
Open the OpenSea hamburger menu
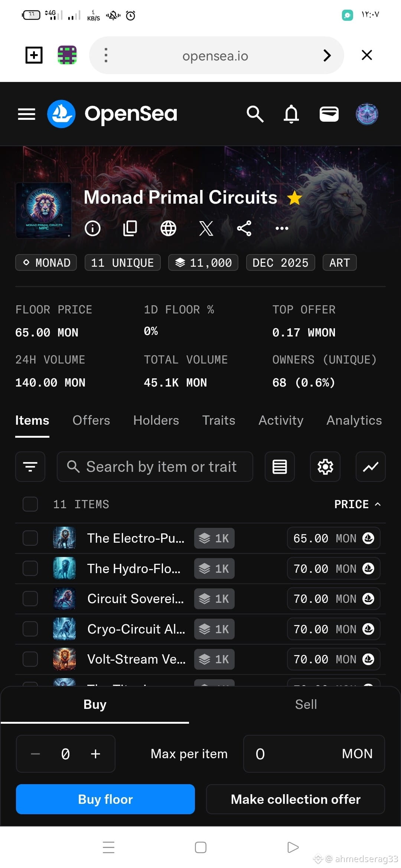pos(27,114)
